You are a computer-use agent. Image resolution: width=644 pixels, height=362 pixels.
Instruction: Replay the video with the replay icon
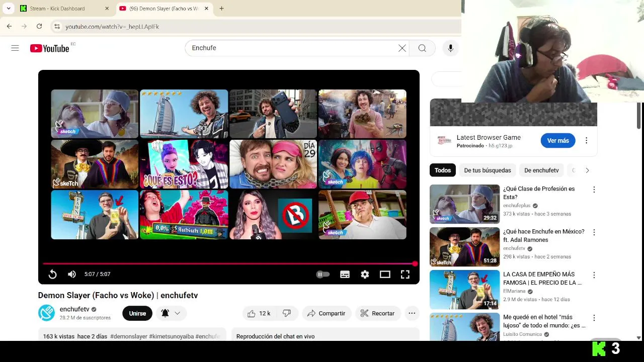(52, 274)
